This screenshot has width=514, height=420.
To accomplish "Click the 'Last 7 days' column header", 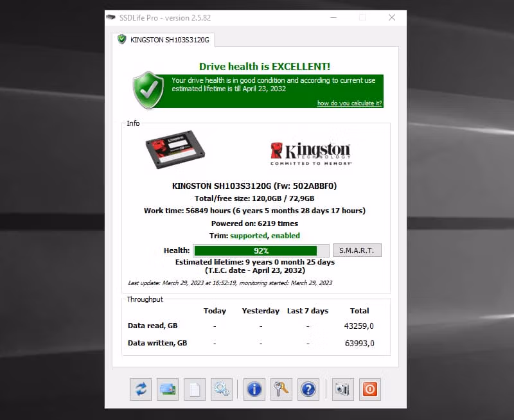I will pos(308,311).
